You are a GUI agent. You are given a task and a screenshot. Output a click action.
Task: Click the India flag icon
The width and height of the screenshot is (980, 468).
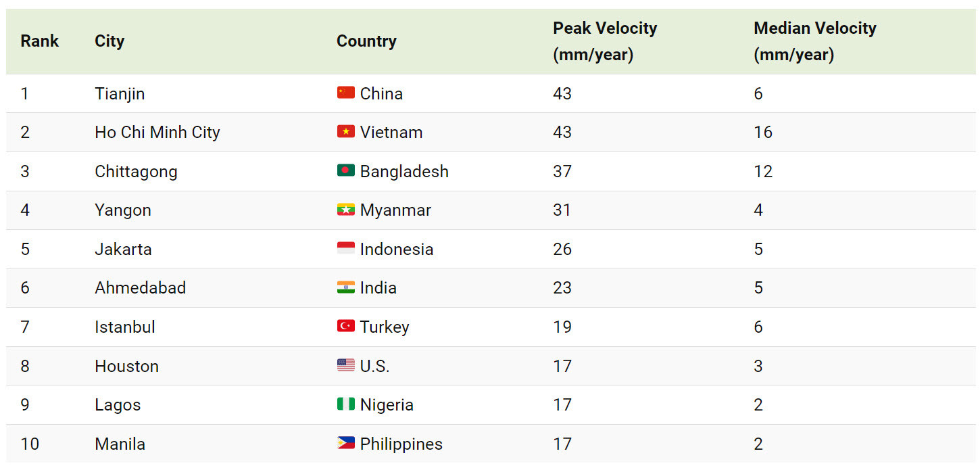(345, 287)
